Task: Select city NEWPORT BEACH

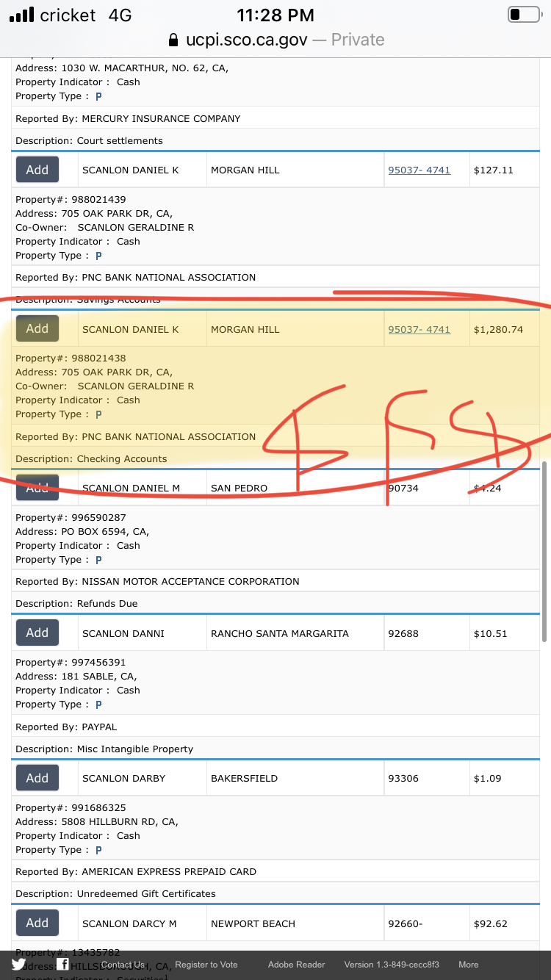Action: (253, 923)
